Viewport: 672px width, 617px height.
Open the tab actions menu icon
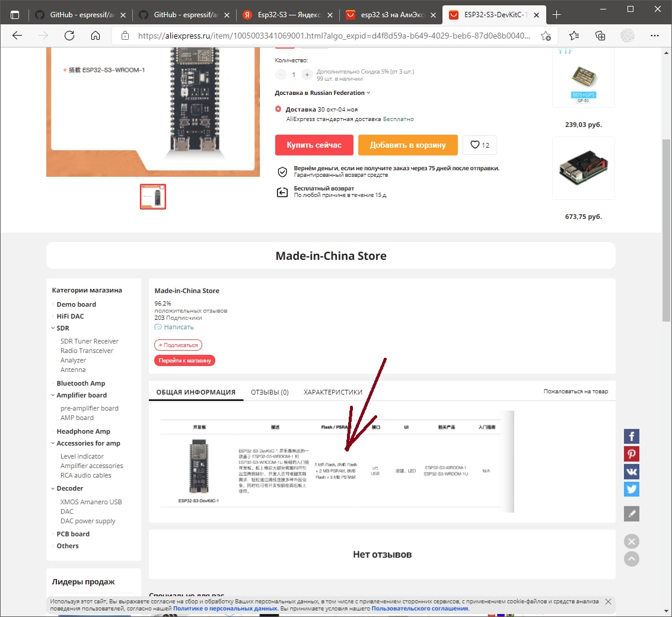tap(15, 15)
